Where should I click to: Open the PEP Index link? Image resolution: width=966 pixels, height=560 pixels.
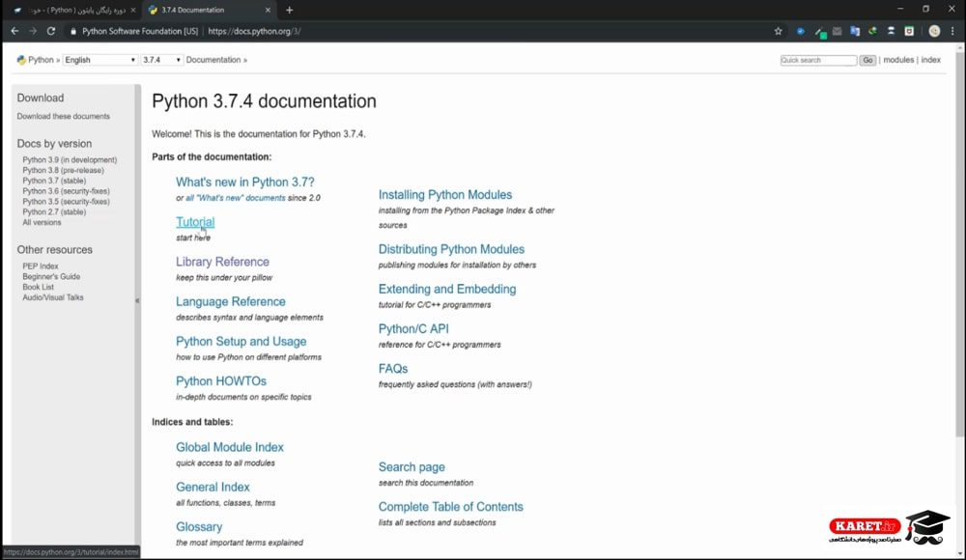(x=40, y=266)
